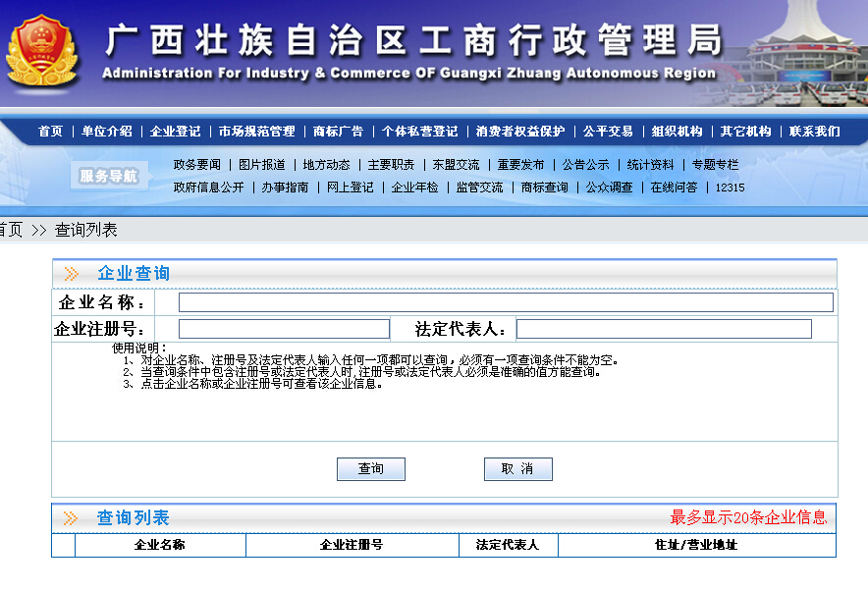This screenshot has height=591, width=868.
Task: Open 政府信息公开 link
Action: pyautogui.click(x=208, y=188)
